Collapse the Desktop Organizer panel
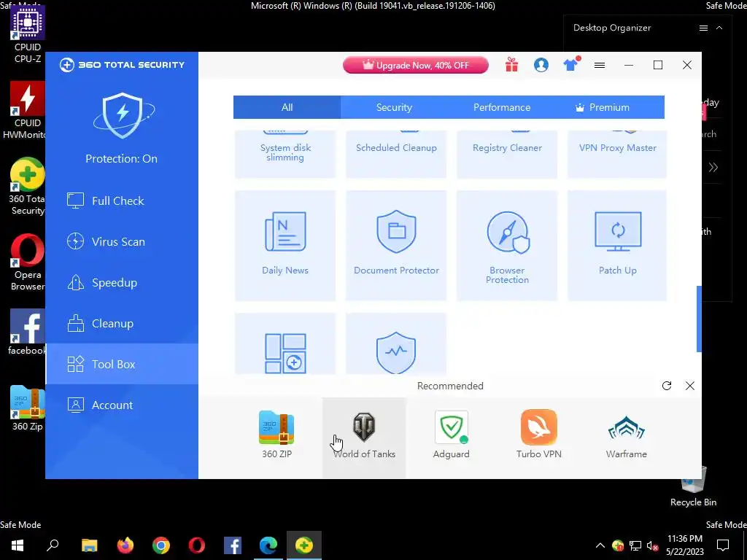The height and width of the screenshot is (560, 747). point(719,28)
